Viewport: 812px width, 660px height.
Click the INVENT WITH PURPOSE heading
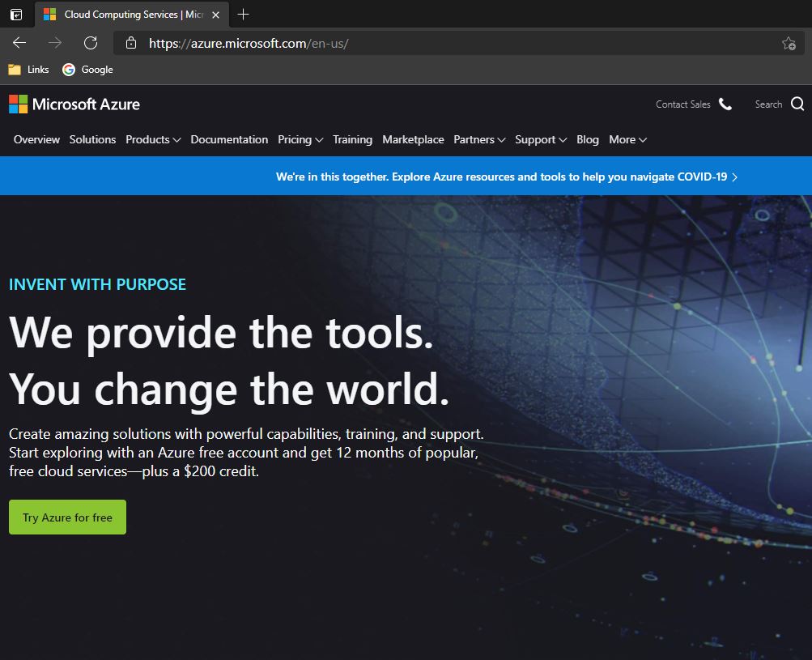pos(97,284)
